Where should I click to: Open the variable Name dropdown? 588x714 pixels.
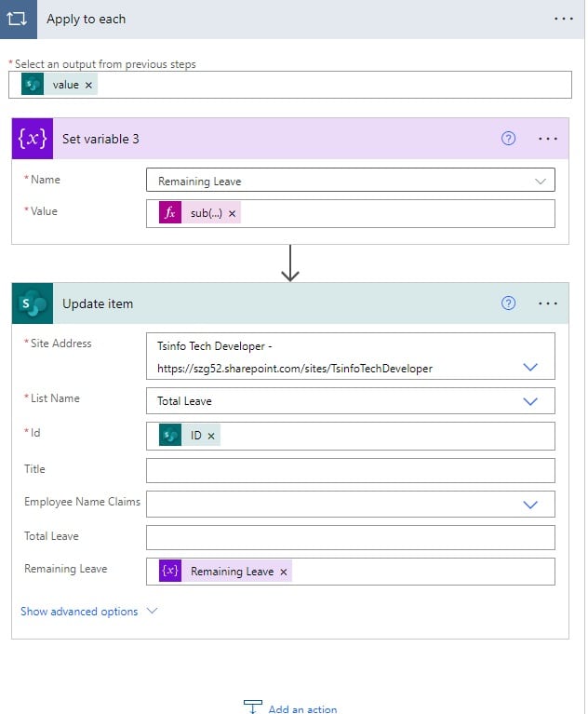(x=540, y=182)
